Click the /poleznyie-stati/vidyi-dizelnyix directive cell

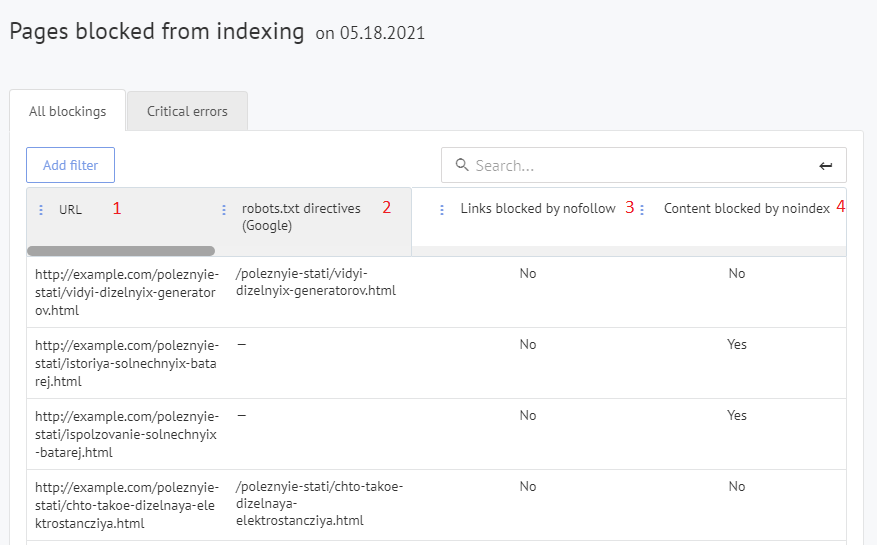click(316, 282)
